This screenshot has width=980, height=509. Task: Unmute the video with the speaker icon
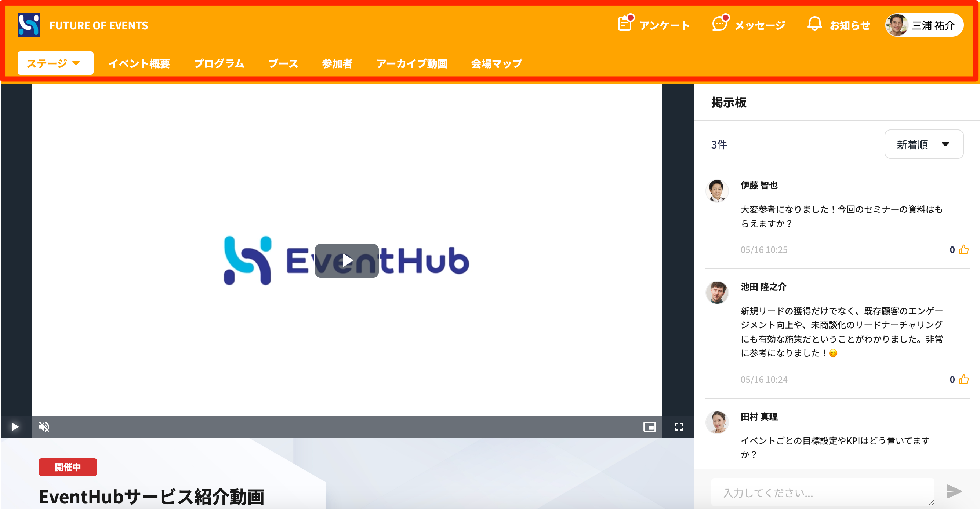pyautogui.click(x=44, y=427)
